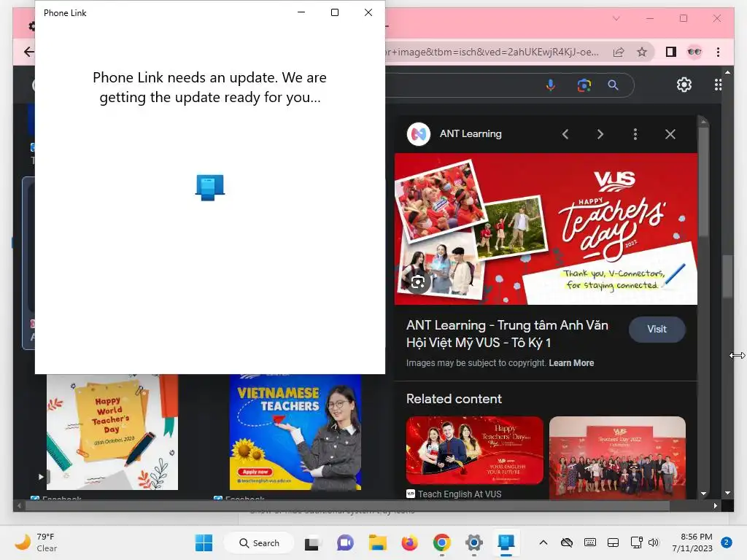Viewport: 747px width, 560px height.
Task: Open the VUS Happy Teachers' Day image
Action: [546, 229]
